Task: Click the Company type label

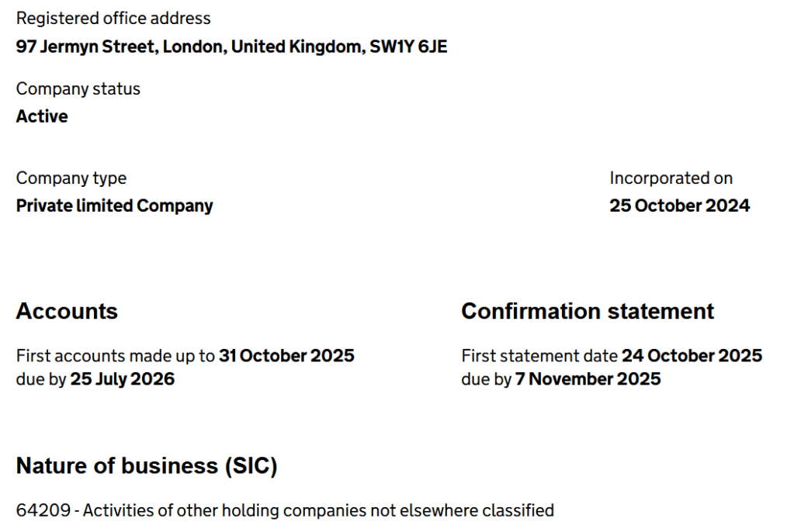Action: pyautogui.click(x=71, y=178)
